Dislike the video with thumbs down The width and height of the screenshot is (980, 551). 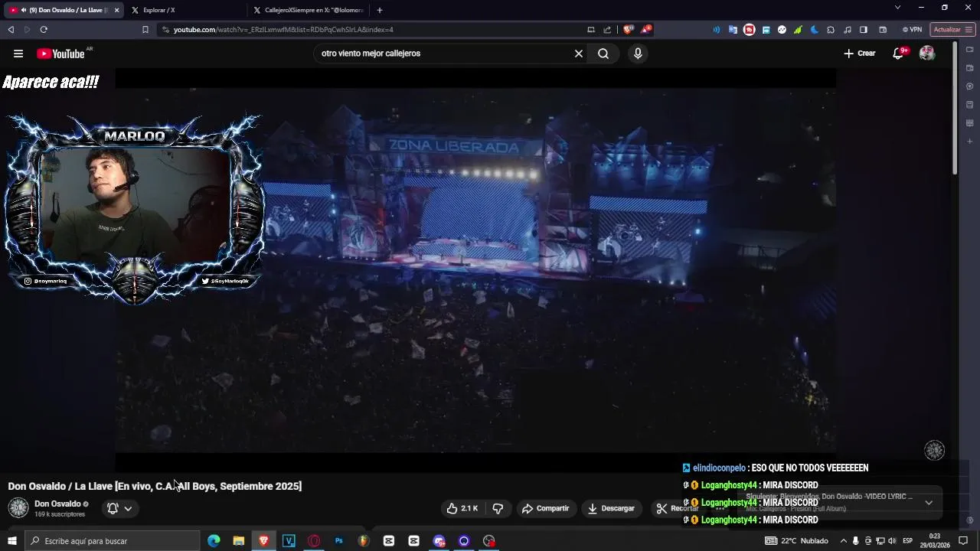click(498, 508)
